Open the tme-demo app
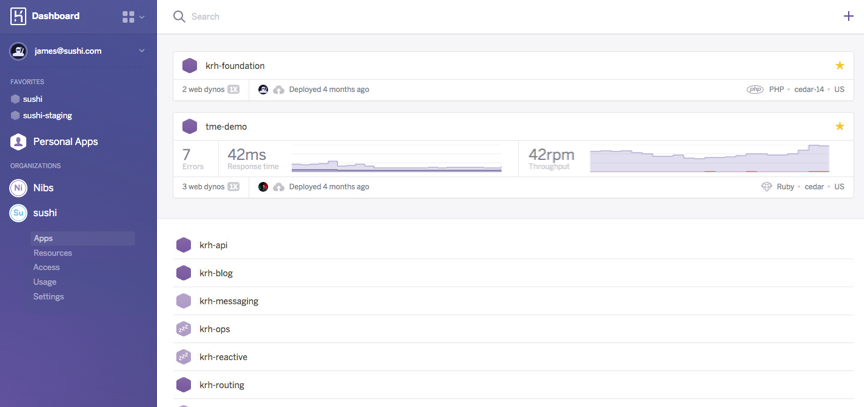This screenshot has width=864, height=407. point(226,127)
